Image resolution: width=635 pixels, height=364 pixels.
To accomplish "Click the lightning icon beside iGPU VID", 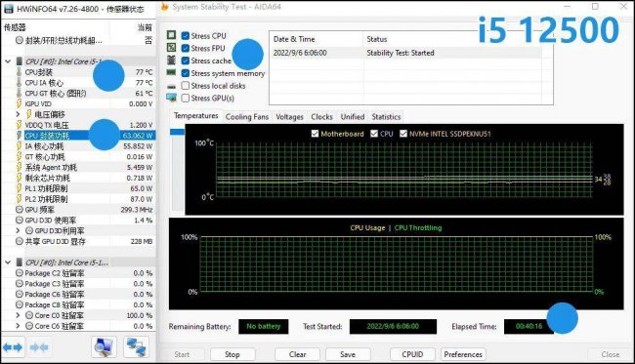I will pyautogui.click(x=19, y=103).
